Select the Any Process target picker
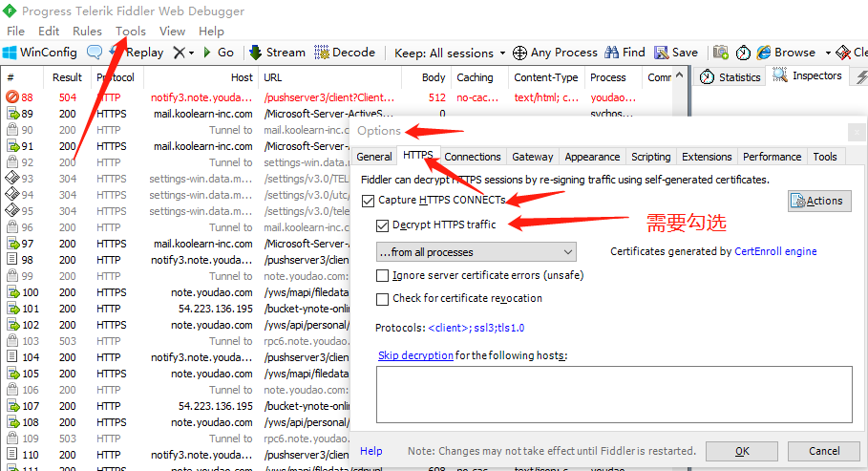Image resolution: width=868 pixels, height=471 pixels. point(555,53)
